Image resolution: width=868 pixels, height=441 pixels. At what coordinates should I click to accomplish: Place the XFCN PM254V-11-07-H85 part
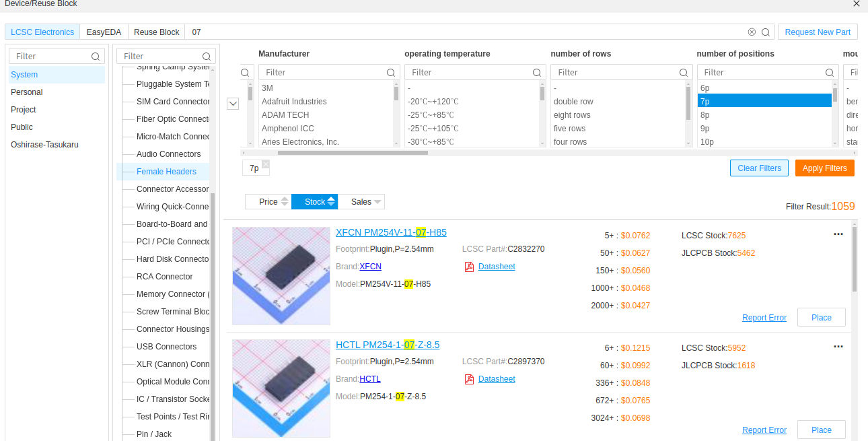(821, 318)
